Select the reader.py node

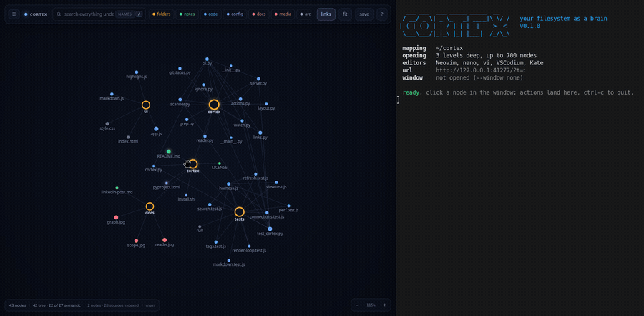pyautogui.click(x=205, y=136)
